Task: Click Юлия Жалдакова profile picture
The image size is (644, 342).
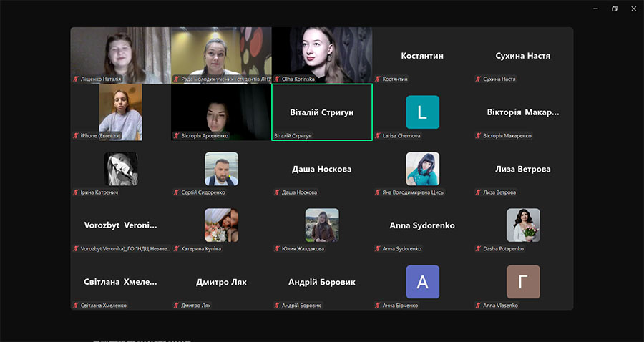Action: (322, 225)
